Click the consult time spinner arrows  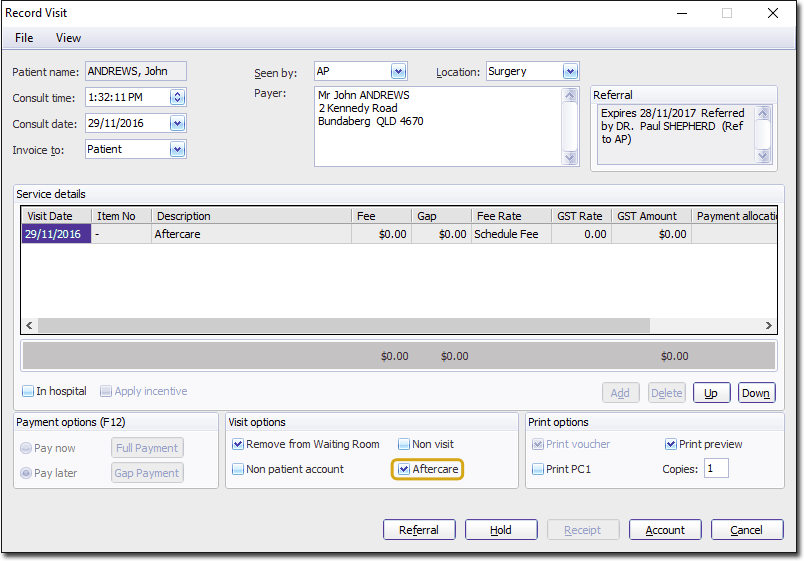[x=177, y=97]
